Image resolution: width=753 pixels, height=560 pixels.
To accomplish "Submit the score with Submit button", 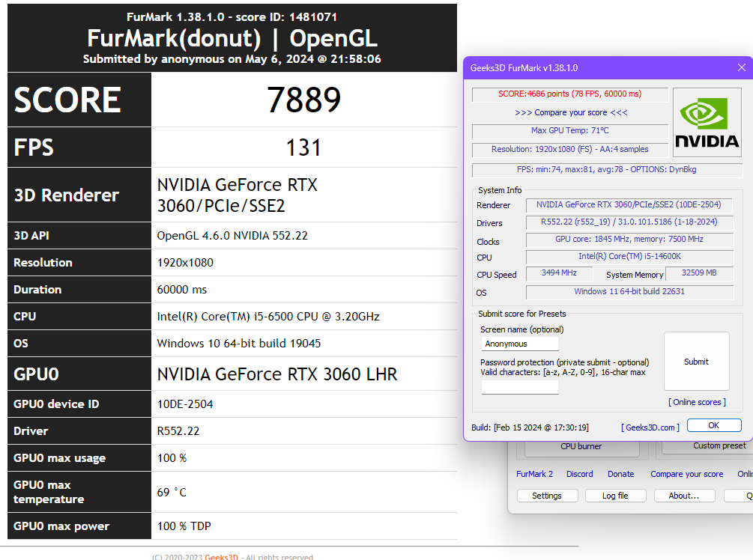I will [x=696, y=362].
